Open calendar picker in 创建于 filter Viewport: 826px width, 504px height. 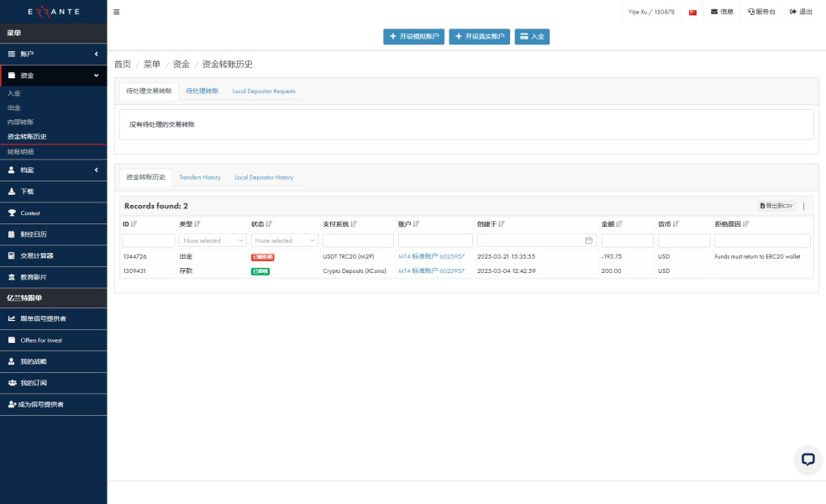pyautogui.click(x=589, y=240)
